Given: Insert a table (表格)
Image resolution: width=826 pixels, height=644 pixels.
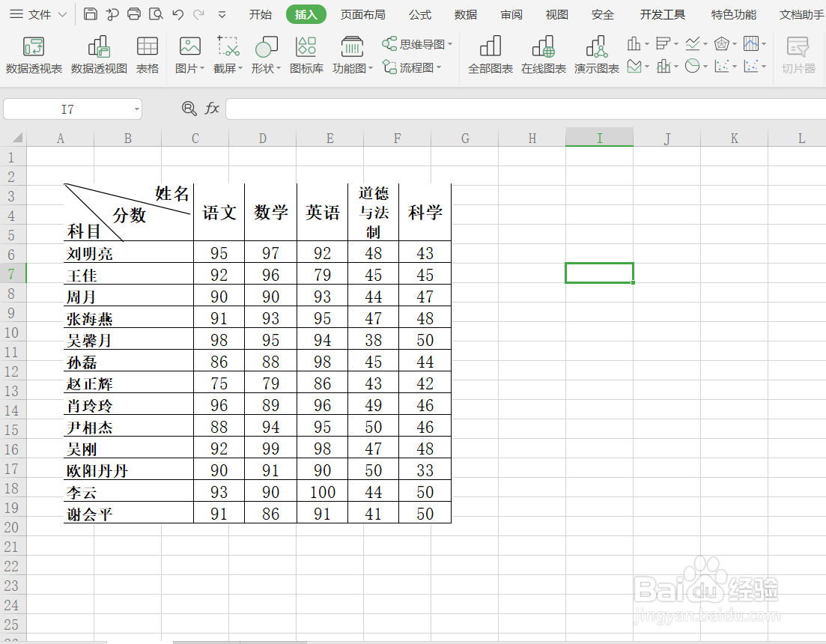Looking at the screenshot, I should [x=148, y=54].
